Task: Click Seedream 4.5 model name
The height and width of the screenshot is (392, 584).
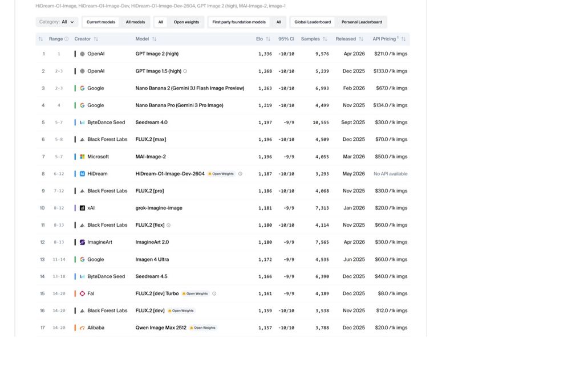Action: [x=151, y=276]
